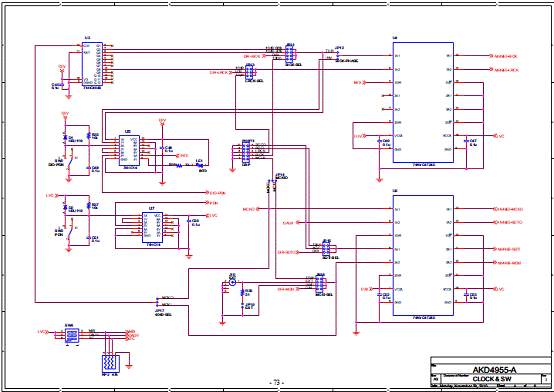Select the upper 74AVC4T245 level shifter block
This screenshot has height=392, width=554.
click(x=423, y=103)
